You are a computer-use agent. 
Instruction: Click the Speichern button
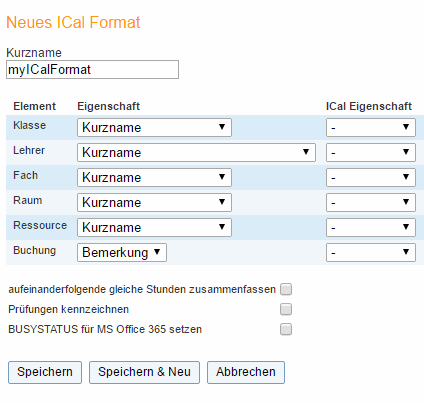[45, 372]
